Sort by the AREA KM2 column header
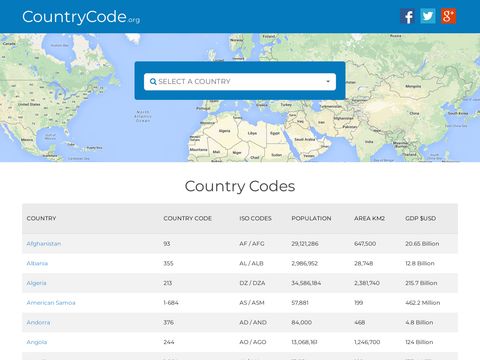Viewport: 480px width, 360px height. tap(369, 218)
